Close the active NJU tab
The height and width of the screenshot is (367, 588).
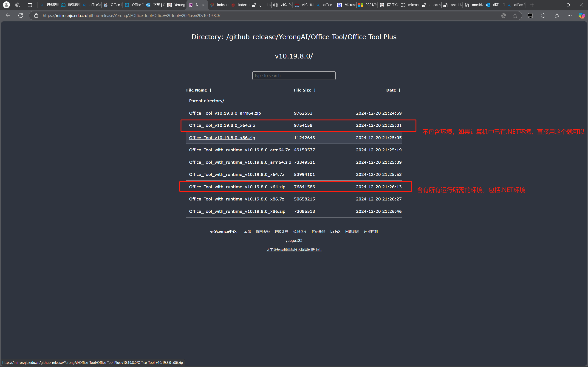[203, 5]
